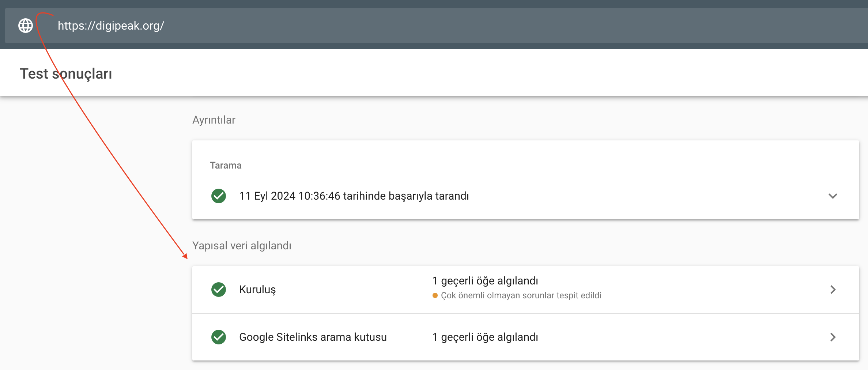868x370 pixels.
Task: Click 'Çok önemli olmayan sorunlar tespit edildi' warning
Action: pos(521,295)
